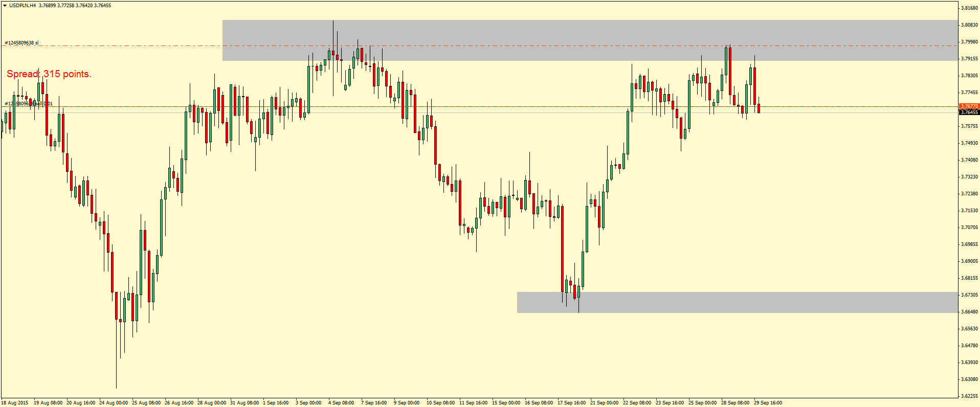Image resolution: width=980 pixels, height=407 pixels.
Task: Select the 'Spread: 315 points.' label
Action: coord(49,74)
